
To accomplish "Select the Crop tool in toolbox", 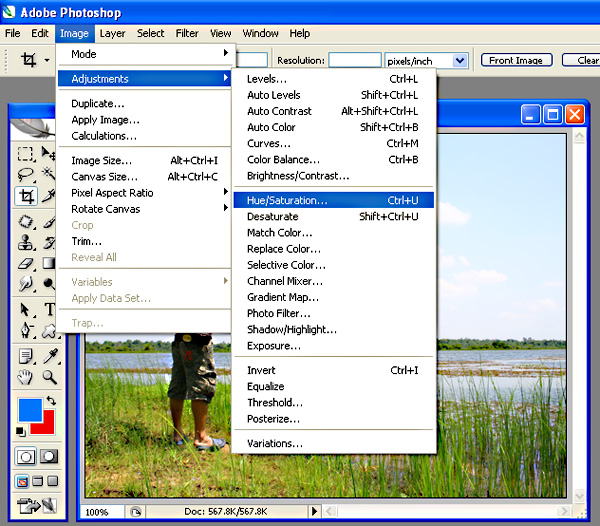I will [26, 196].
